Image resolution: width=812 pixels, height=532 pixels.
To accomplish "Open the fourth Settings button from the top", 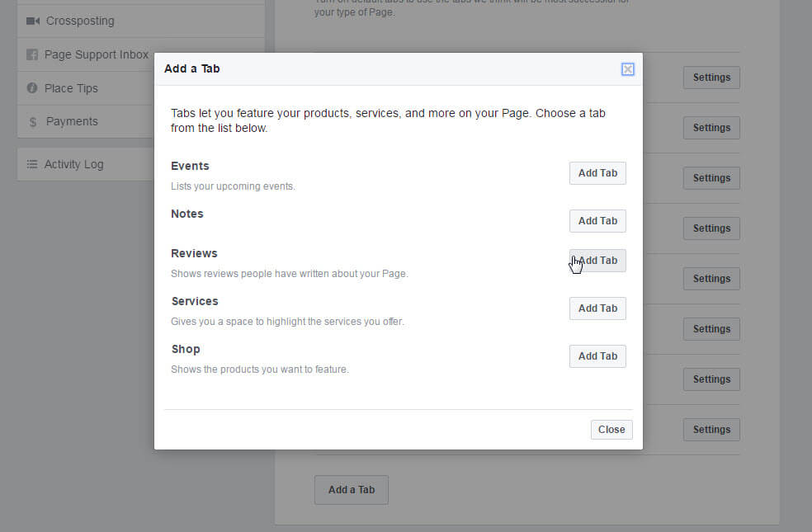I will 711,228.
